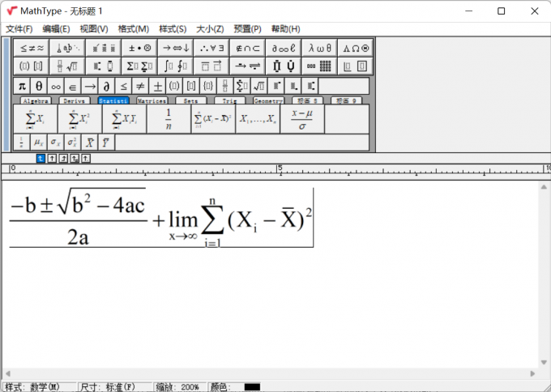Open the 格式(M) menu

(133, 28)
